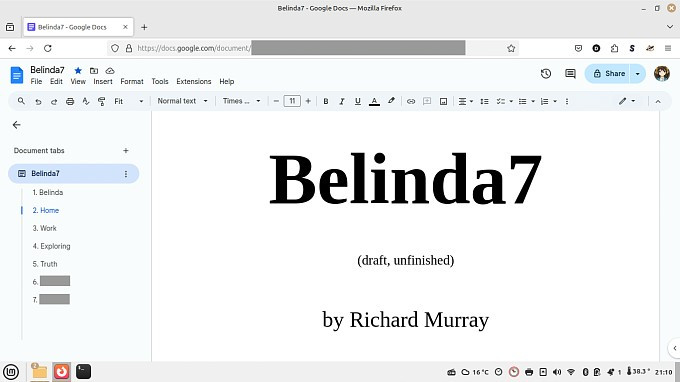The height and width of the screenshot is (382, 680).
Task: Open the File menu
Action: (36, 82)
